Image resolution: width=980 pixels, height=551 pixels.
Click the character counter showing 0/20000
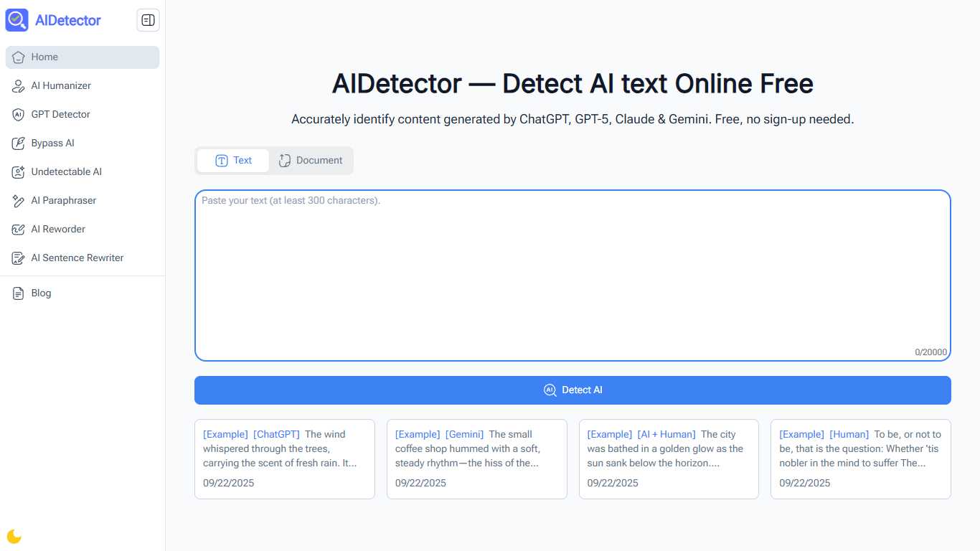click(930, 352)
